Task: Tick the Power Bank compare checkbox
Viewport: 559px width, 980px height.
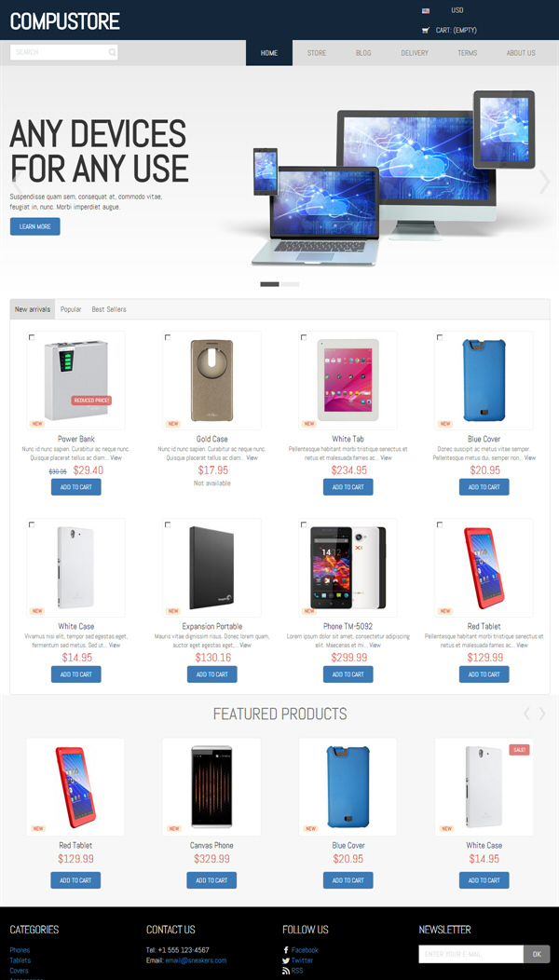Action: click(x=32, y=337)
